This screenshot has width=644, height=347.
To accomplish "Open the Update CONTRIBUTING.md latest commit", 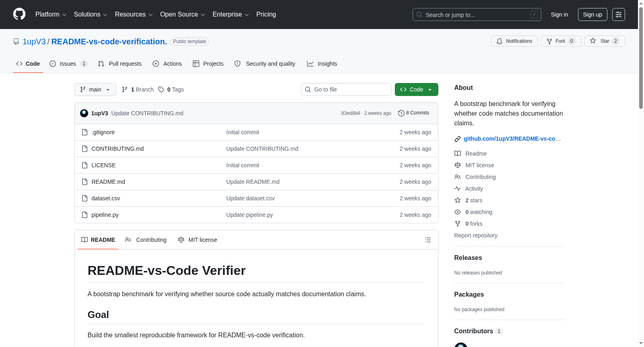I will (x=147, y=113).
